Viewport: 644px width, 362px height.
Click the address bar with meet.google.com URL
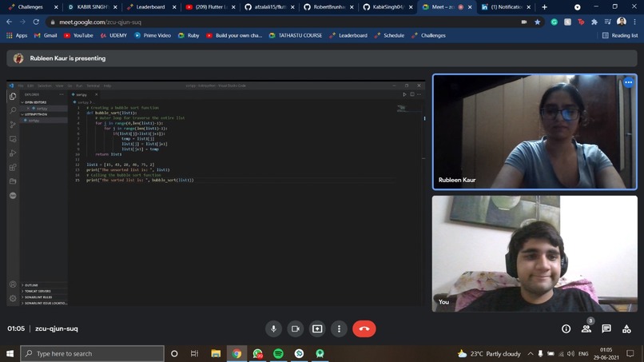pyautogui.click(x=288, y=22)
